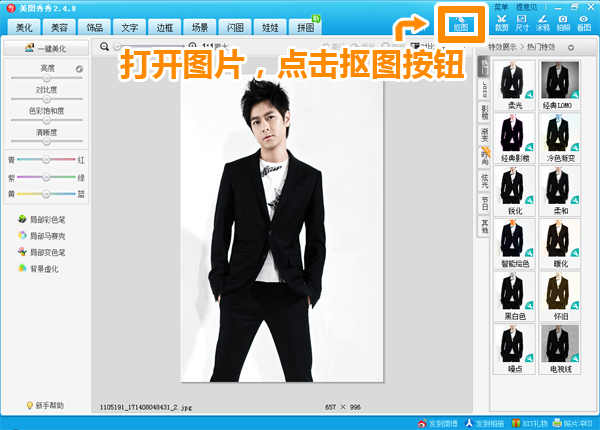Screen dimensions: 600x430
Task: Select the 涂鸦 doodle tool
Action: pyautogui.click(x=542, y=23)
